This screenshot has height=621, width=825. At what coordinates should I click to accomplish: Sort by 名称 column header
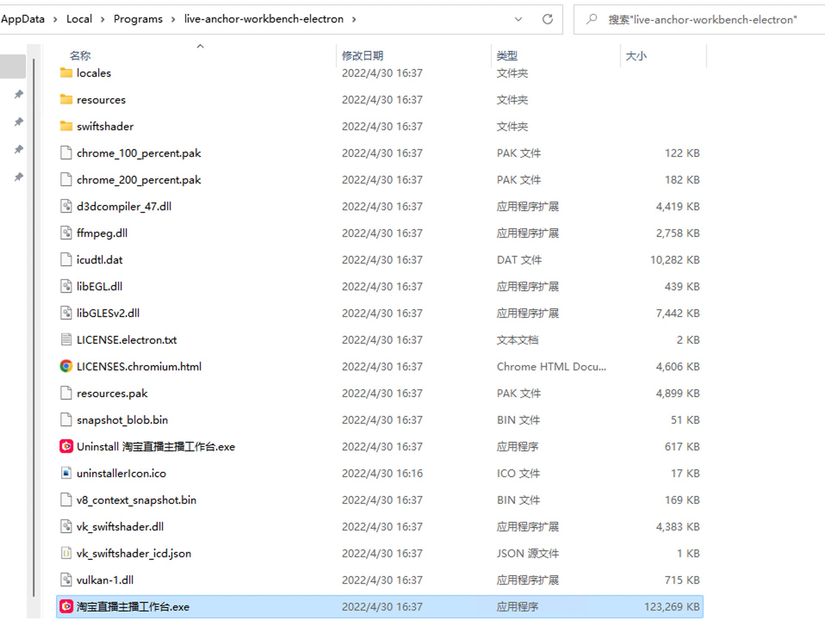point(80,56)
